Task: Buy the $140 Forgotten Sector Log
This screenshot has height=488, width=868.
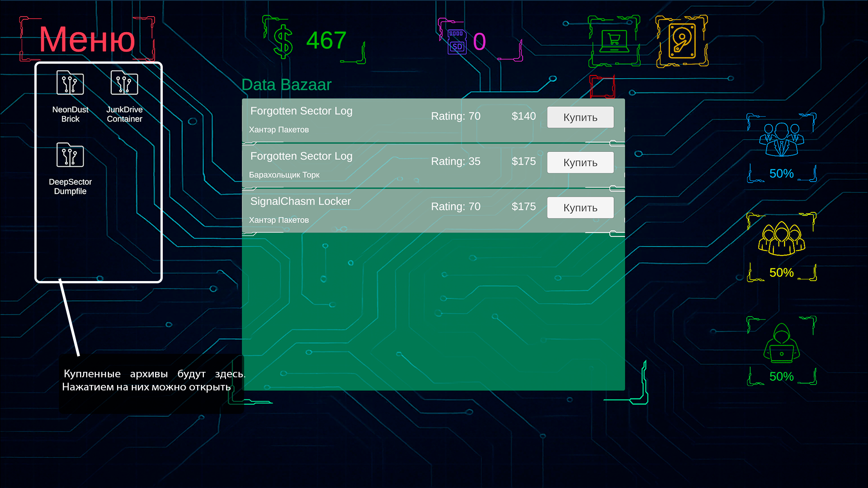Action: click(x=580, y=117)
